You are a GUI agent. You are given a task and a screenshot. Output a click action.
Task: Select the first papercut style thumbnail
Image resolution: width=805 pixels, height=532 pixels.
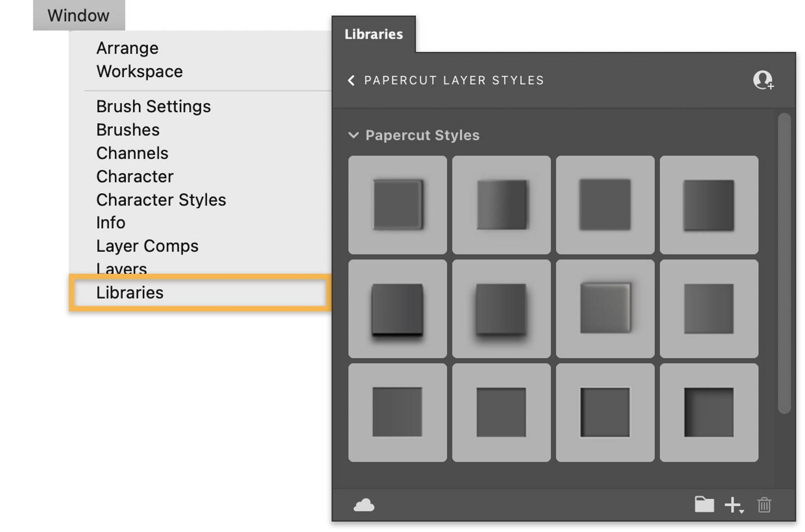point(397,203)
